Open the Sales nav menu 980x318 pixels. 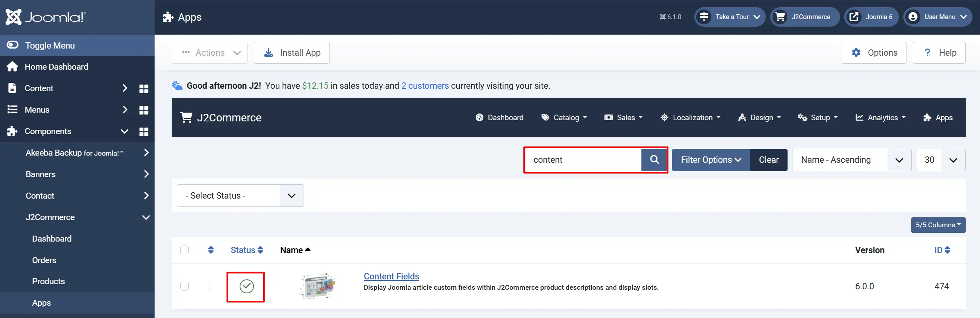coord(623,117)
